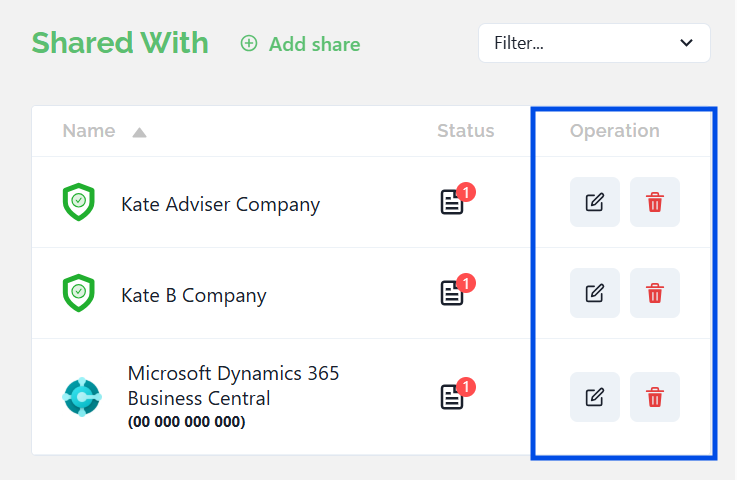
Task: Edit the Microsoft Dynamics 365 share
Action: click(594, 397)
